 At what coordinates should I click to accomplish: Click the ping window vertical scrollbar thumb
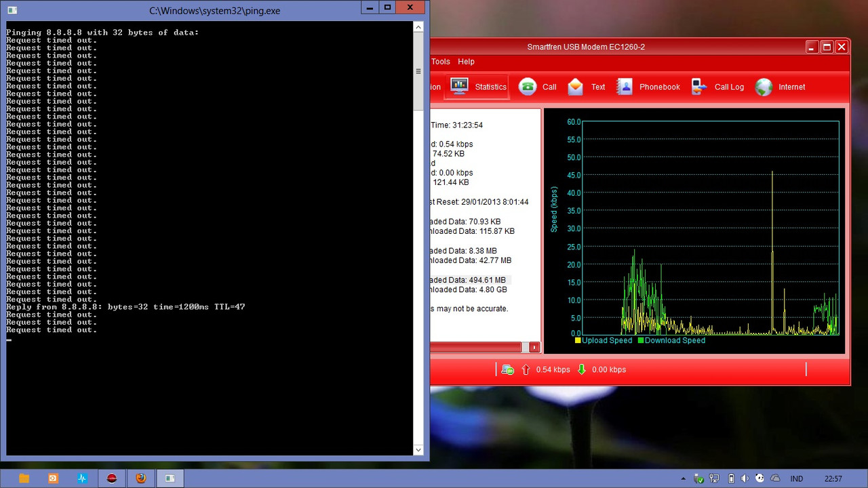point(418,71)
